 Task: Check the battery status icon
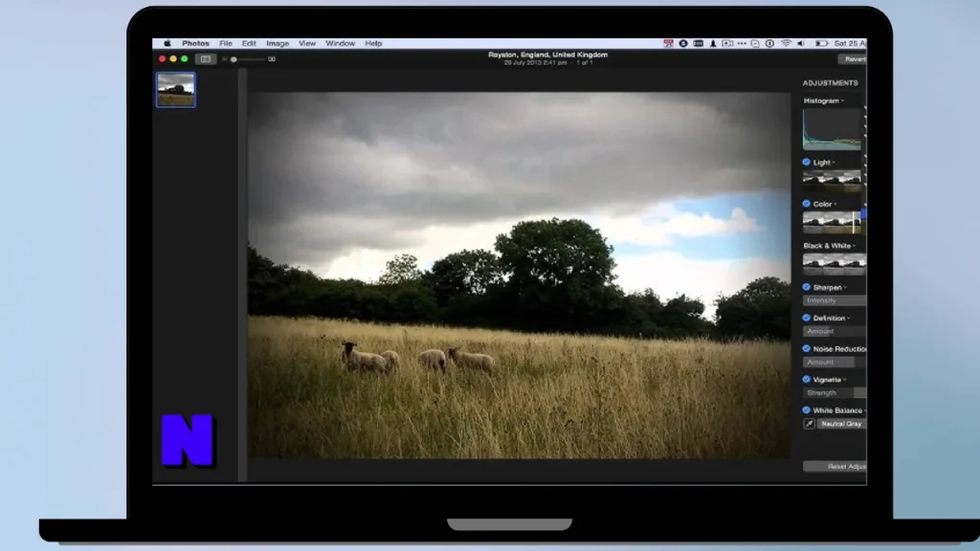[821, 43]
